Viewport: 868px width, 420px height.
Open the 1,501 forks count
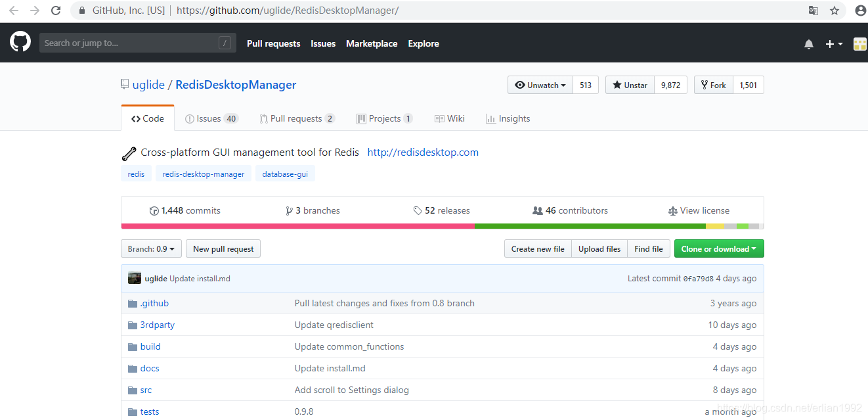(x=749, y=85)
